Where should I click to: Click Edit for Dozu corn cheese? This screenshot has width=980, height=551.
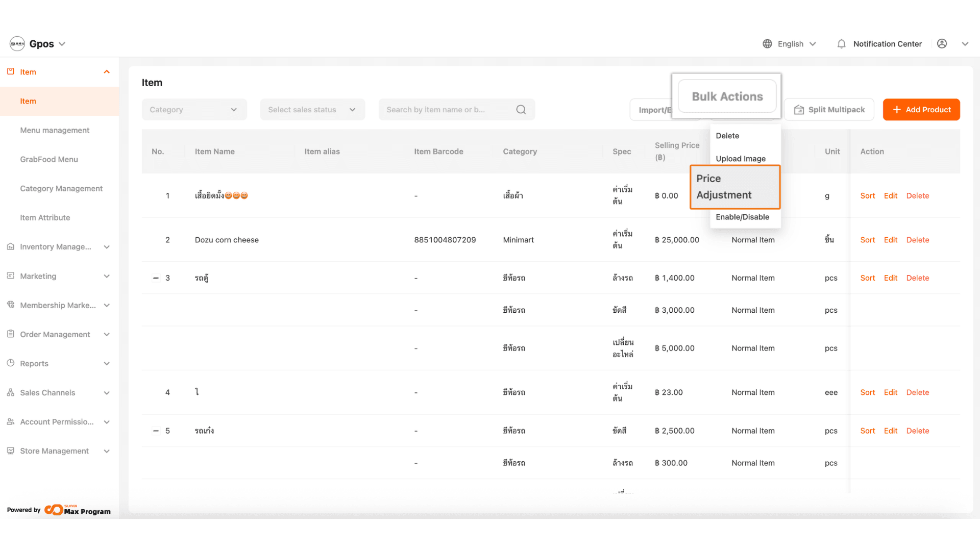tap(890, 240)
